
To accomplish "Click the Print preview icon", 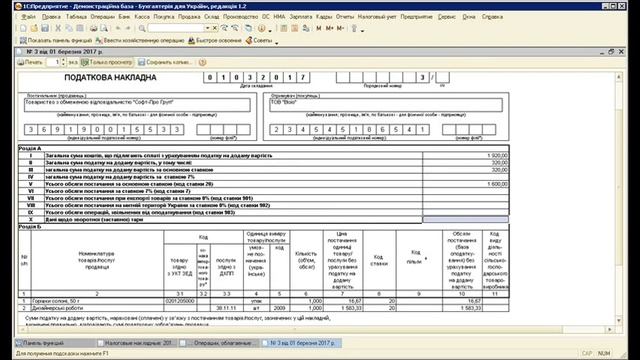I will click(x=104, y=28).
